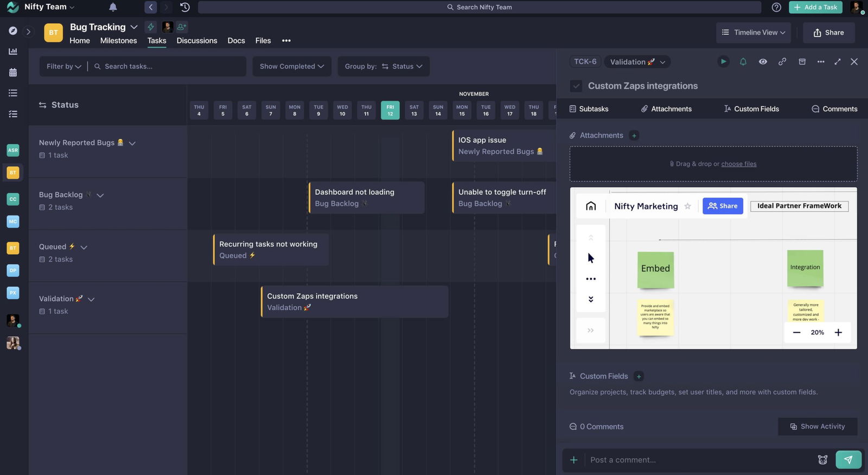This screenshot has width=868, height=475.
Task: Click the lightning automation icon beside Bug Tracking
Action: coord(151,27)
